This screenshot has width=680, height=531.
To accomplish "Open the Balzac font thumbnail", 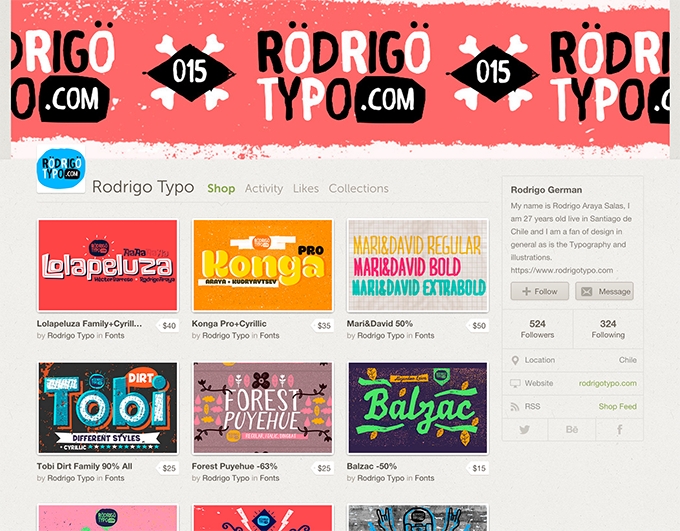I will tap(418, 408).
